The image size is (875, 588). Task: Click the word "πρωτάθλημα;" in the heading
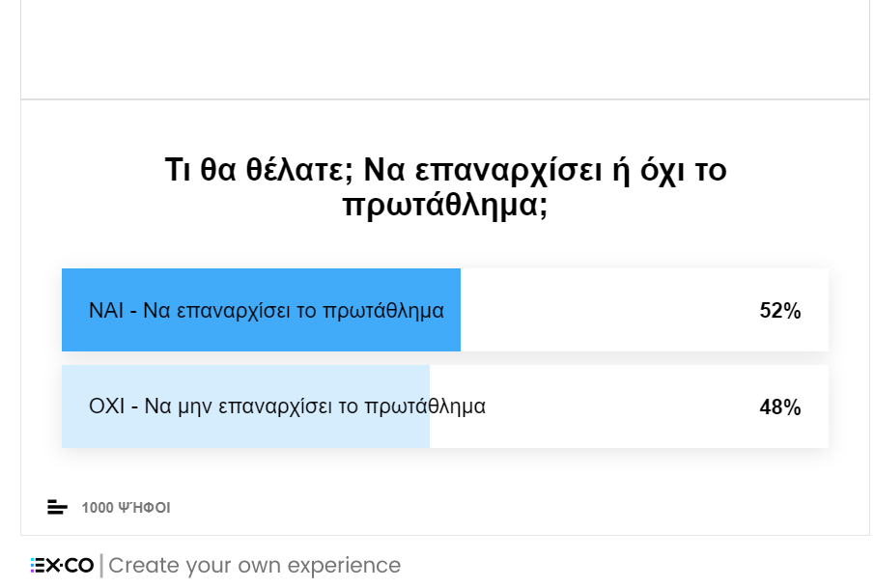click(445, 205)
